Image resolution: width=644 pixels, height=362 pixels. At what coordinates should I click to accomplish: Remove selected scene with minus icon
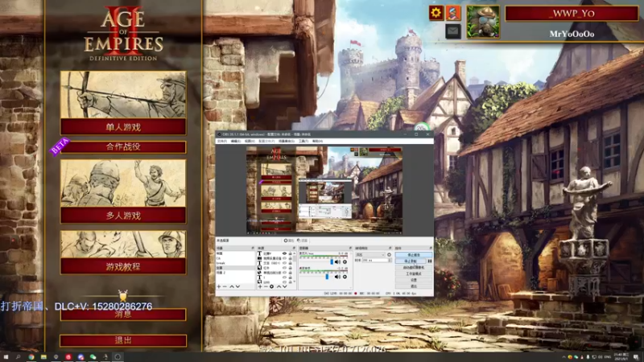tap(225, 286)
